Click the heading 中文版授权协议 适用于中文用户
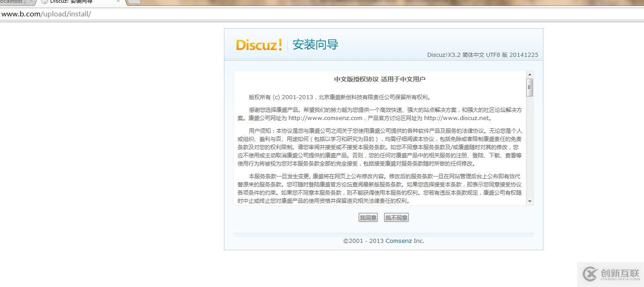This screenshot has width=644, height=287. coord(380,79)
